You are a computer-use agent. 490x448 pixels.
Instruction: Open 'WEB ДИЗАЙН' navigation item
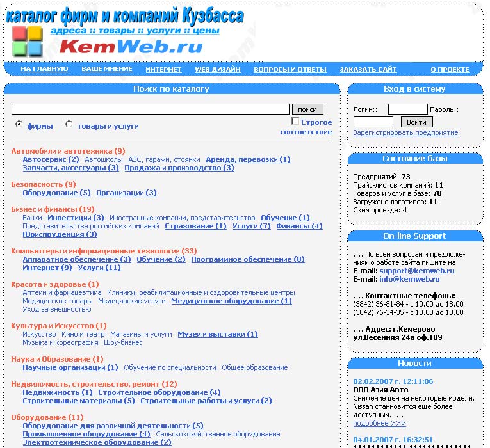click(x=218, y=69)
